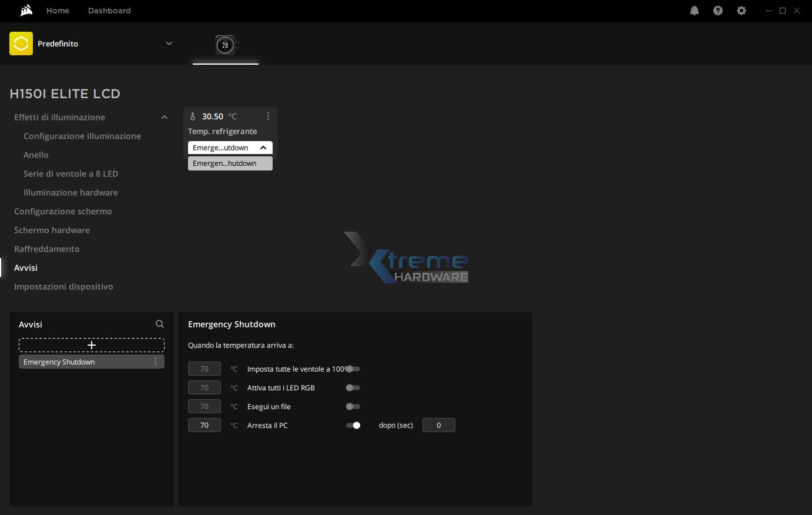Click the yellow Predefinito profile icon

click(21, 44)
